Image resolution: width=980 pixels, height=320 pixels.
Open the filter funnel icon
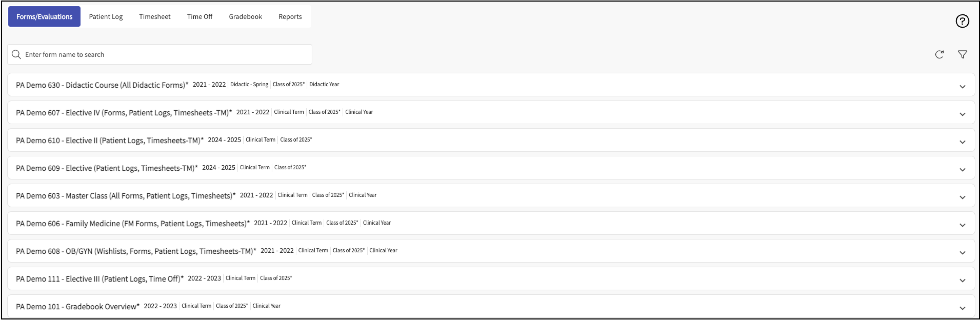[962, 55]
